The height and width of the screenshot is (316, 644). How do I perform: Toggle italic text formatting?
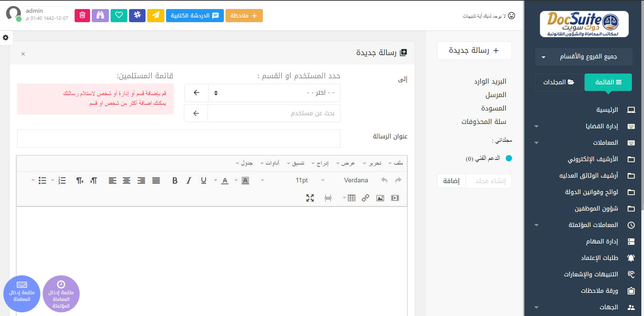[x=189, y=181]
